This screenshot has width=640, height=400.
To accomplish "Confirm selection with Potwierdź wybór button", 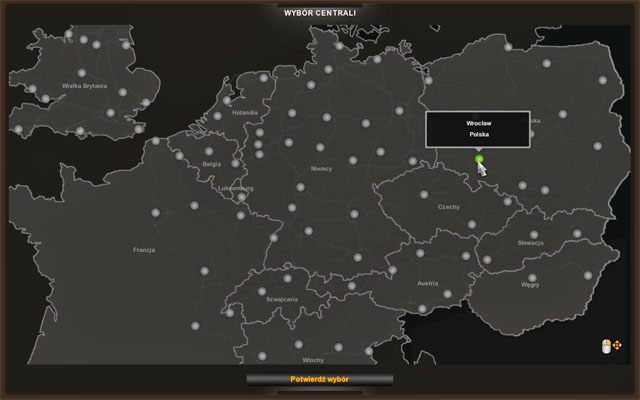I will pyautogui.click(x=320, y=379).
